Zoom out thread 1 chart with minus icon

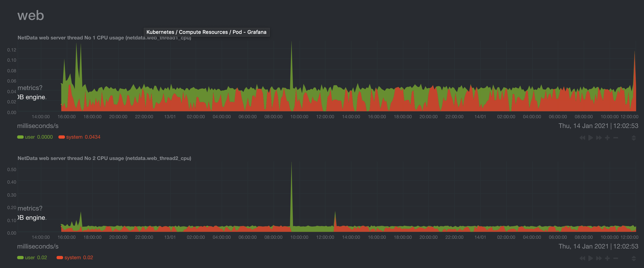tap(615, 137)
